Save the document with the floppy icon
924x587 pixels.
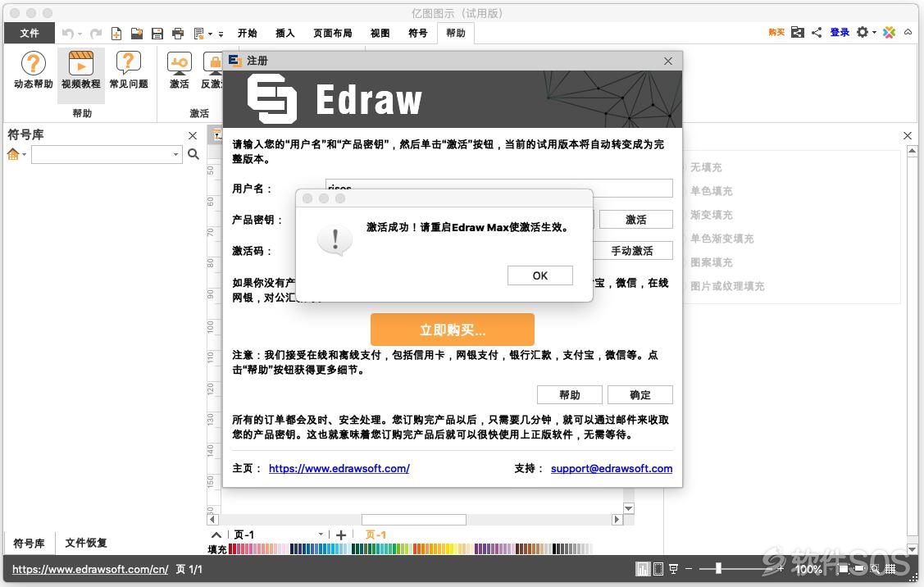pyautogui.click(x=157, y=34)
